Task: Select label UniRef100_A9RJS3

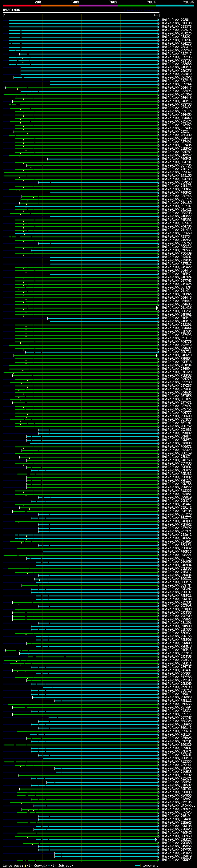Action: pos(177,474)
